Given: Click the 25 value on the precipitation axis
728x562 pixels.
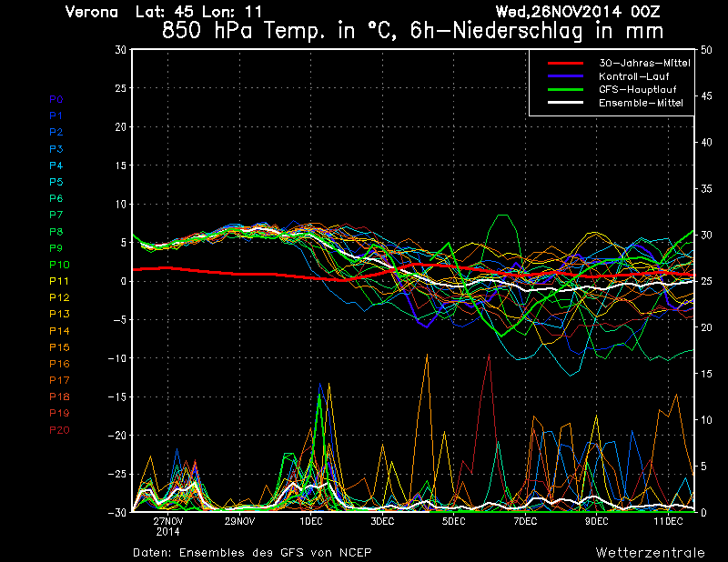Looking at the screenshot, I should [706, 281].
